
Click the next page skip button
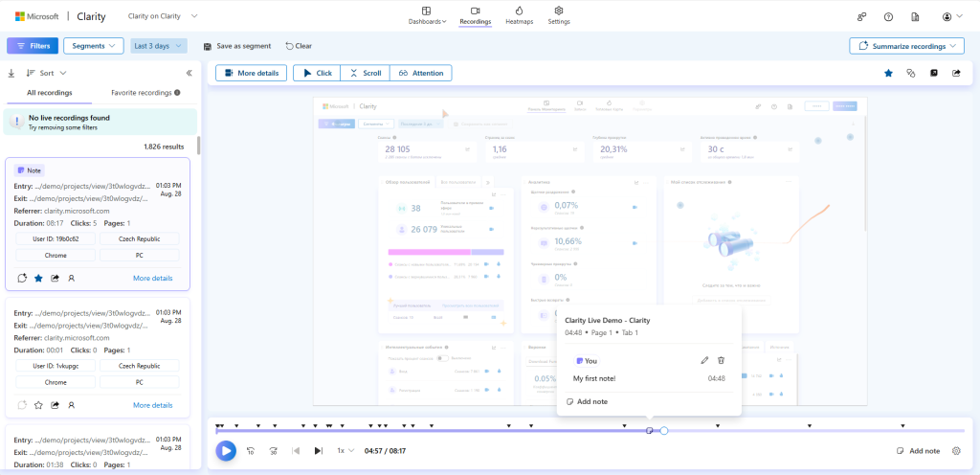coord(318,451)
